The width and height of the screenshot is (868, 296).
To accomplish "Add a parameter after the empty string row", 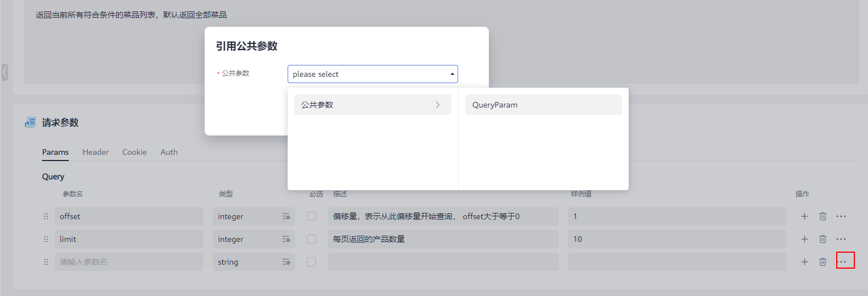I will (x=804, y=262).
